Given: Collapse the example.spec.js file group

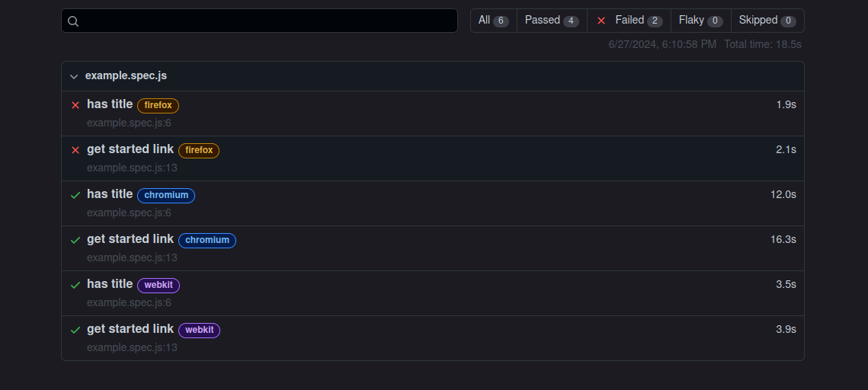Looking at the screenshot, I should coord(74,76).
